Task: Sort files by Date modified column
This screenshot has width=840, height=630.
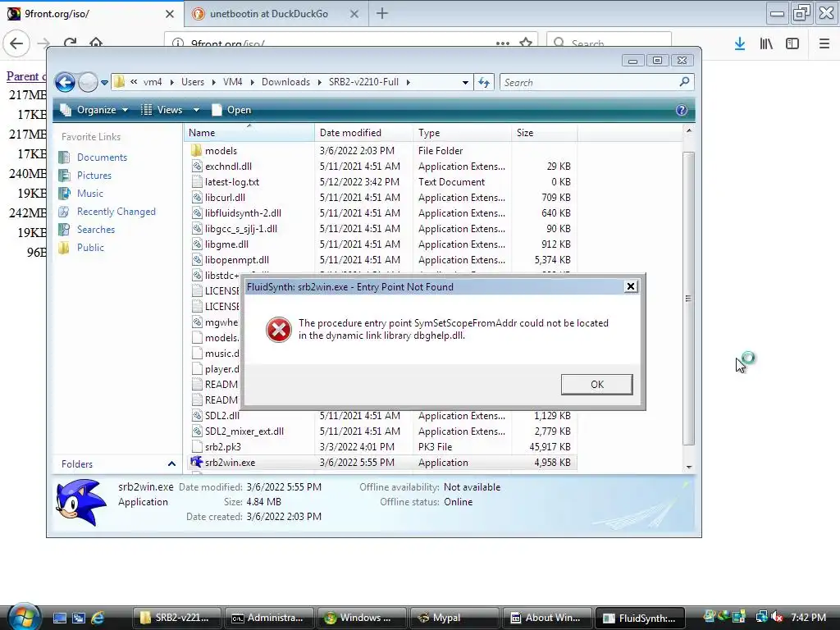Action: coord(363,133)
